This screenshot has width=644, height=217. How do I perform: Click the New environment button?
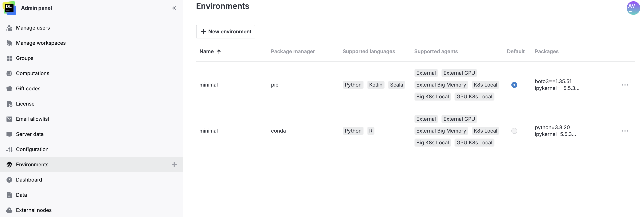pyautogui.click(x=225, y=31)
